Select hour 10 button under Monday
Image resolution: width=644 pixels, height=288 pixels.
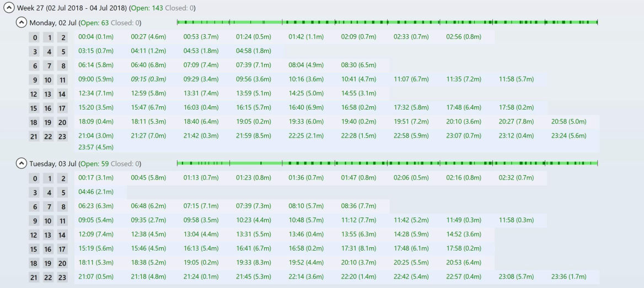48,80
